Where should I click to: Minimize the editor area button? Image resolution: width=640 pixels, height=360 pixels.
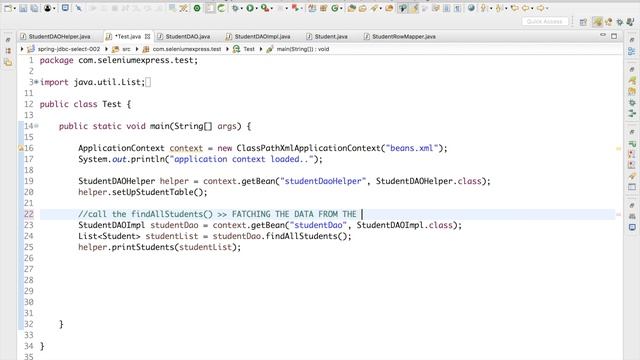(x=603, y=36)
